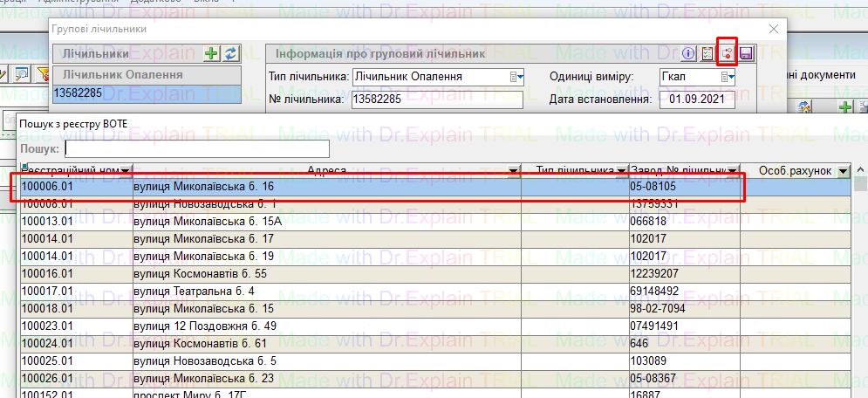Click the green plus icon in Лічильники panel
This screenshot has height=398, width=868.
211,54
